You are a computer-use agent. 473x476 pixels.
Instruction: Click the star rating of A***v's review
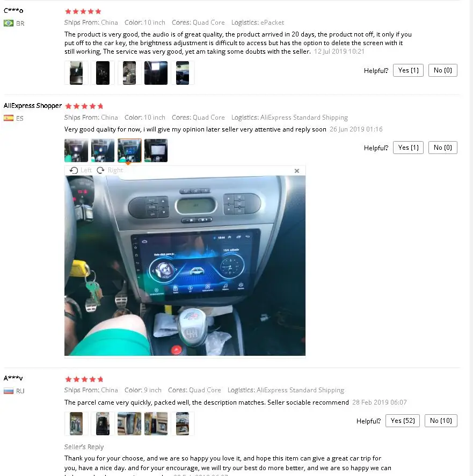pyautogui.click(x=84, y=379)
